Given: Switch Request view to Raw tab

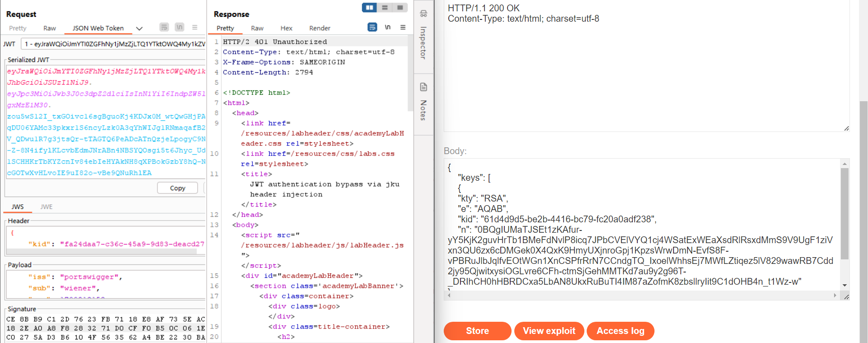Looking at the screenshot, I should coord(50,28).
